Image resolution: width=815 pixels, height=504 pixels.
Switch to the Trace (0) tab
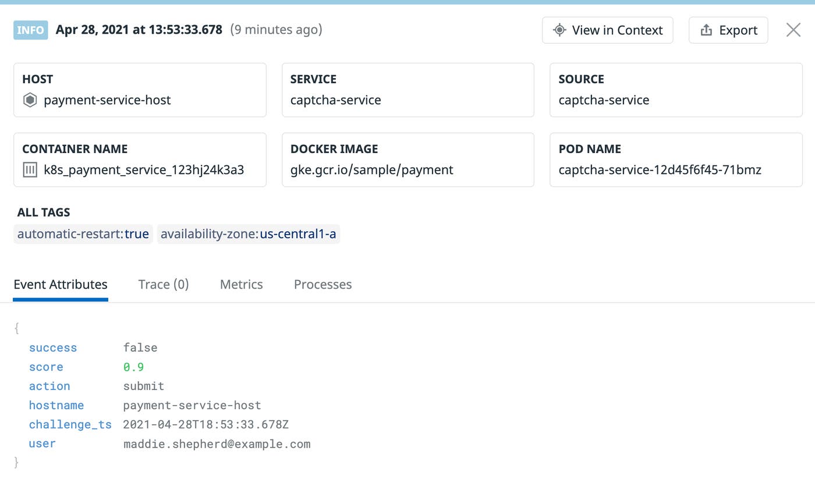coord(164,285)
